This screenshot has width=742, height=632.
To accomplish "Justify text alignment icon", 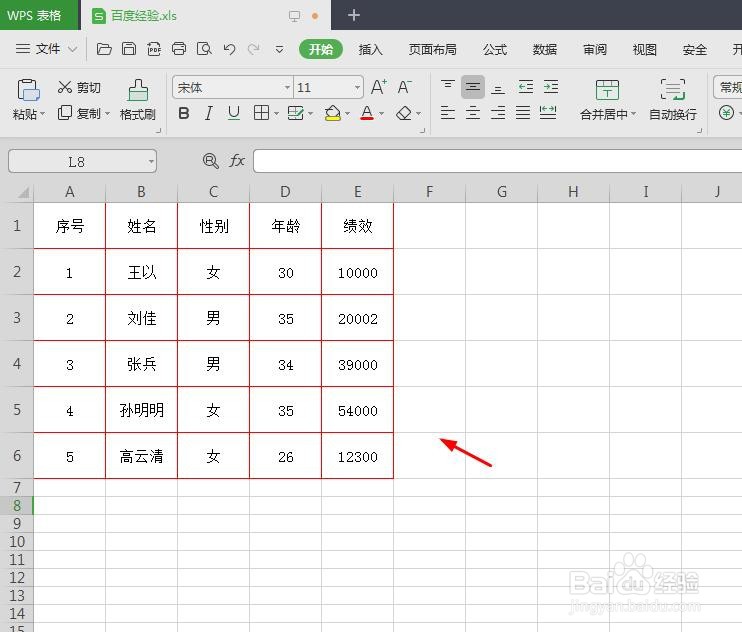I will [x=523, y=113].
